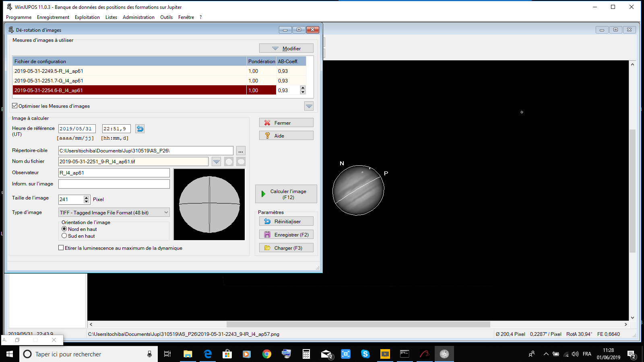Open the Exploitation menu
644x362 pixels.
tap(87, 17)
